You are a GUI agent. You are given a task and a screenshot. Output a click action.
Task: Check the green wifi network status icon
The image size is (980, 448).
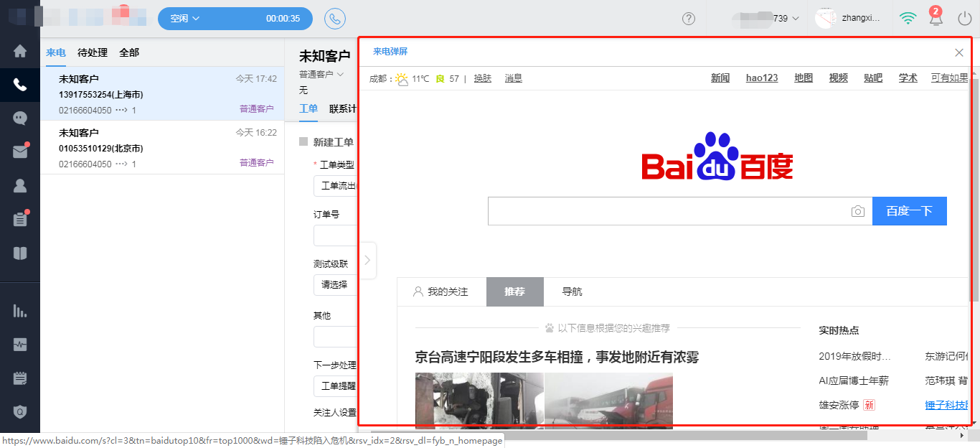point(908,19)
